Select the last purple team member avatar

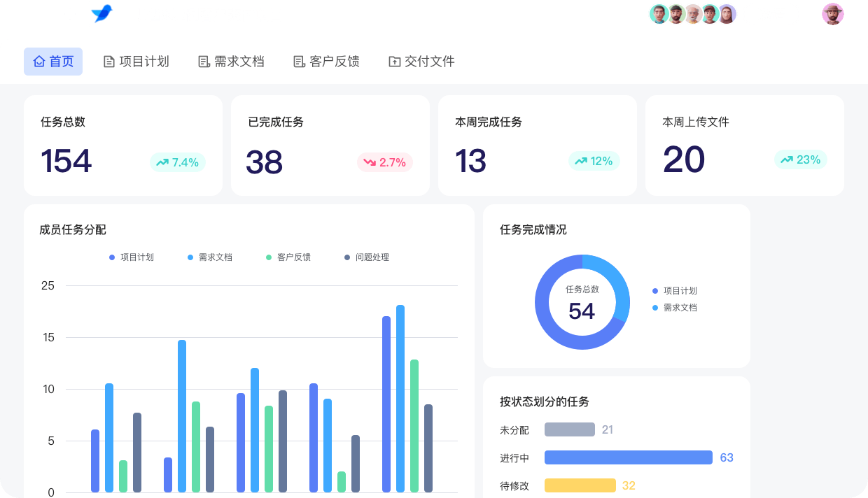[727, 14]
